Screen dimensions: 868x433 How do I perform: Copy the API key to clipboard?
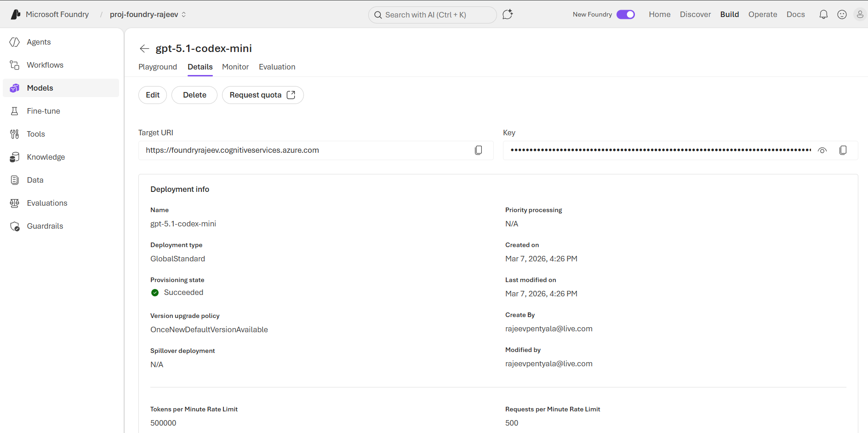pyautogui.click(x=843, y=150)
